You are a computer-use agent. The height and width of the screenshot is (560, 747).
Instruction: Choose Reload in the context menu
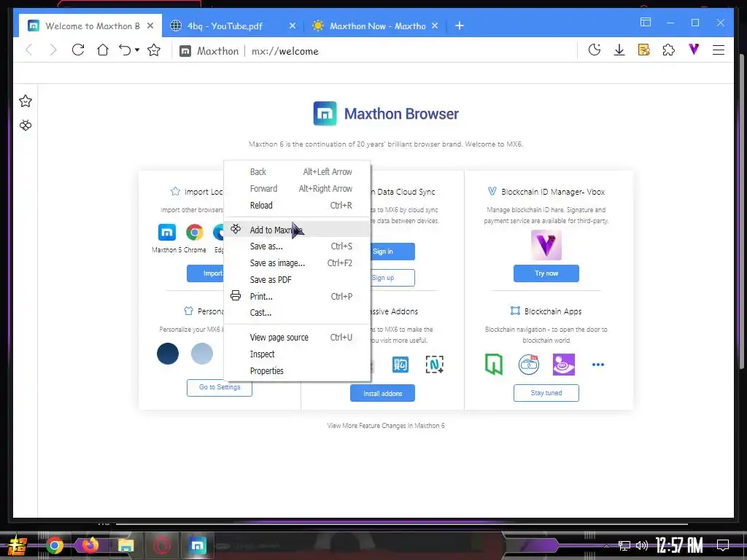click(298, 205)
